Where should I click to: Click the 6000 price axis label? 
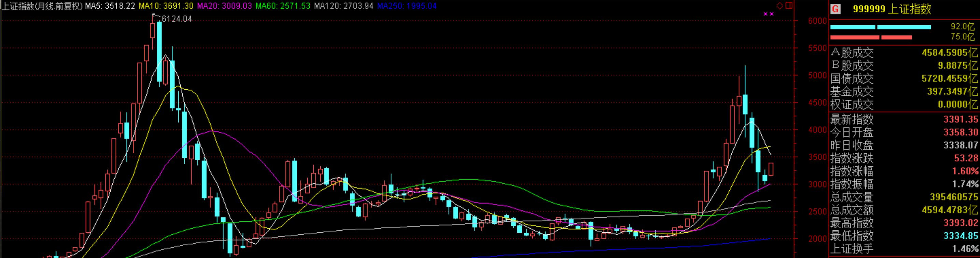(817, 21)
